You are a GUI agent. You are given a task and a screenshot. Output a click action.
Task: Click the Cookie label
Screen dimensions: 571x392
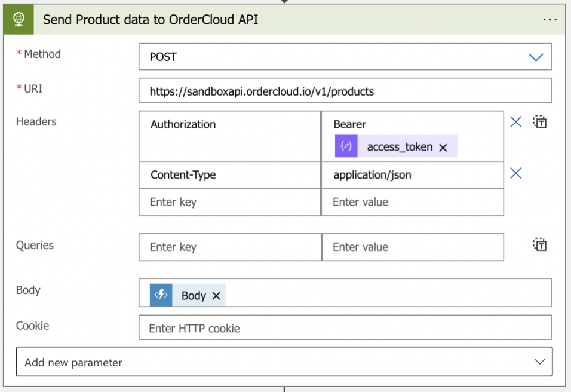pyautogui.click(x=32, y=326)
